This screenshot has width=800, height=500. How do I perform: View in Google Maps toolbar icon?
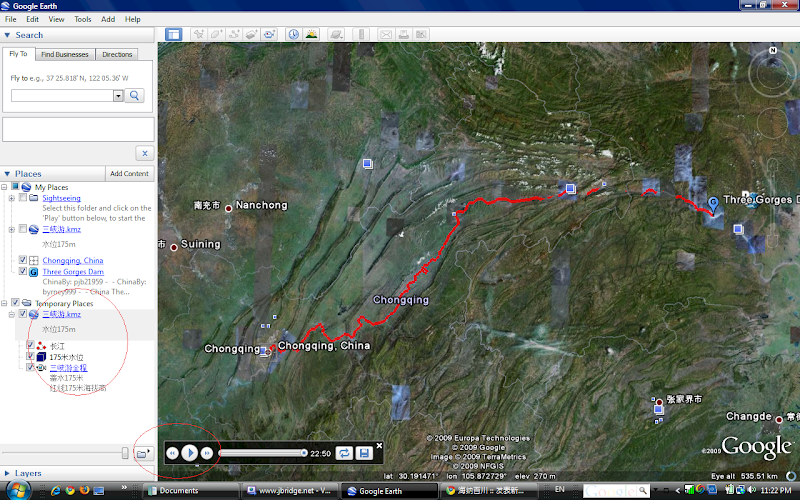(421, 35)
